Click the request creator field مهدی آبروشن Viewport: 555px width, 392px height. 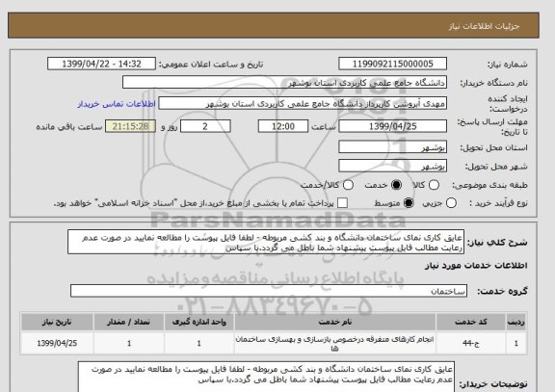303,104
